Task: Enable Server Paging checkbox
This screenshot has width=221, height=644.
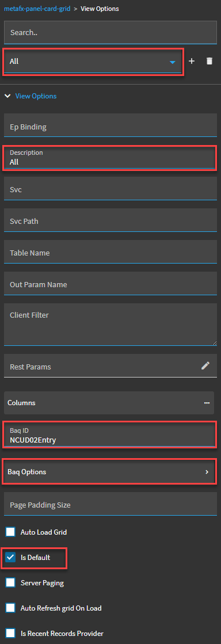Action: (11, 583)
